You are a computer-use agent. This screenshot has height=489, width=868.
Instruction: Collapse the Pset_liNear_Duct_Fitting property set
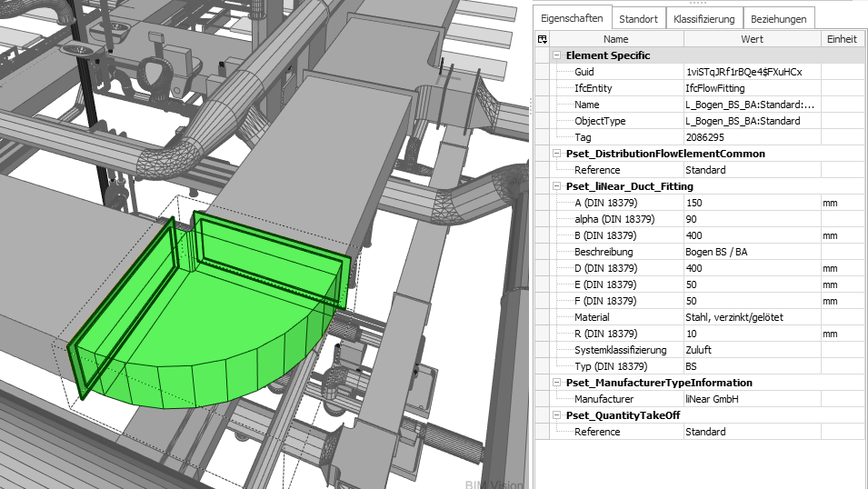[x=556, y=186]
